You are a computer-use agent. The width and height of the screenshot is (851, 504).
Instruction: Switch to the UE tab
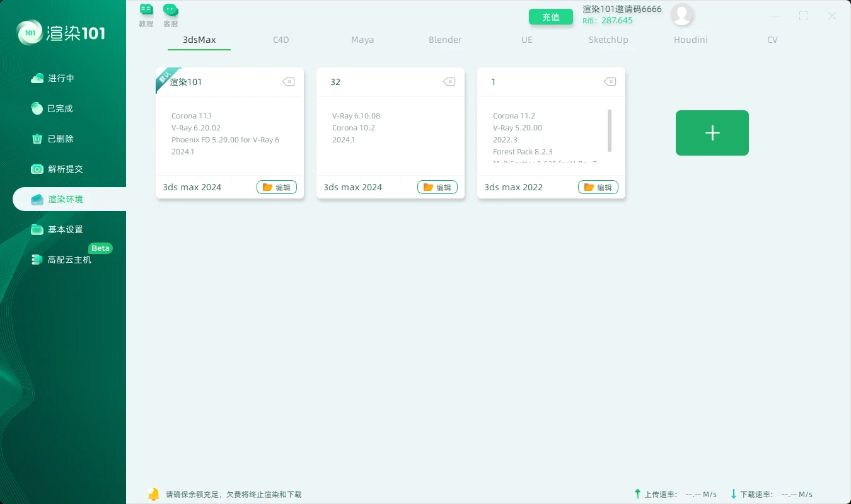(x=527, y=40)
